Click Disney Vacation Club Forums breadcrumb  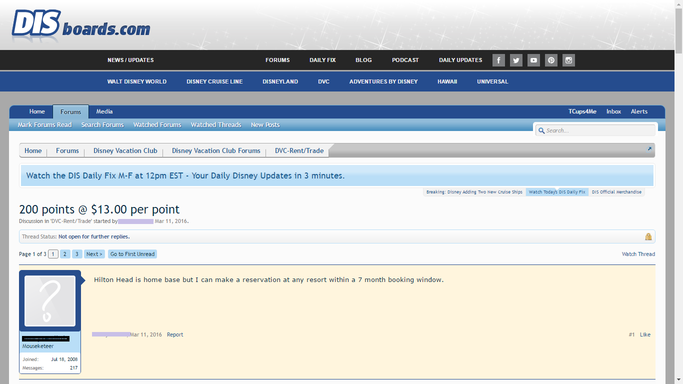click(x=216, y=151)
